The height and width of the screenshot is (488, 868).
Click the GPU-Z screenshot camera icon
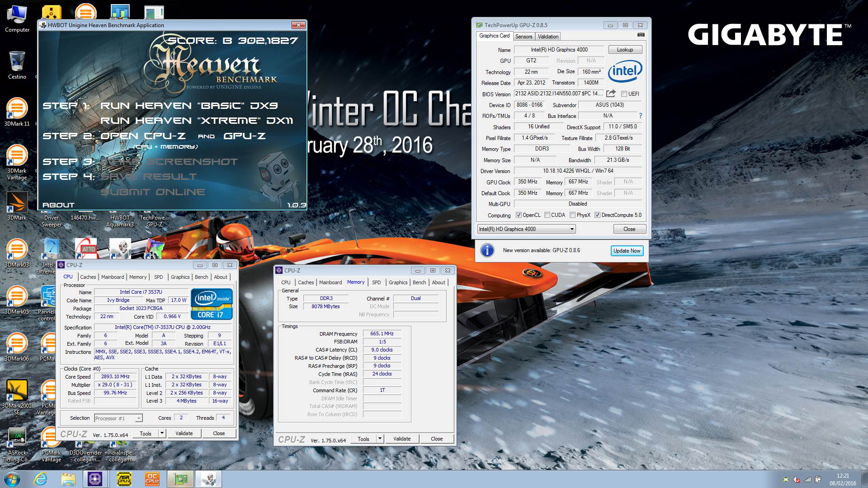[641, 35]
